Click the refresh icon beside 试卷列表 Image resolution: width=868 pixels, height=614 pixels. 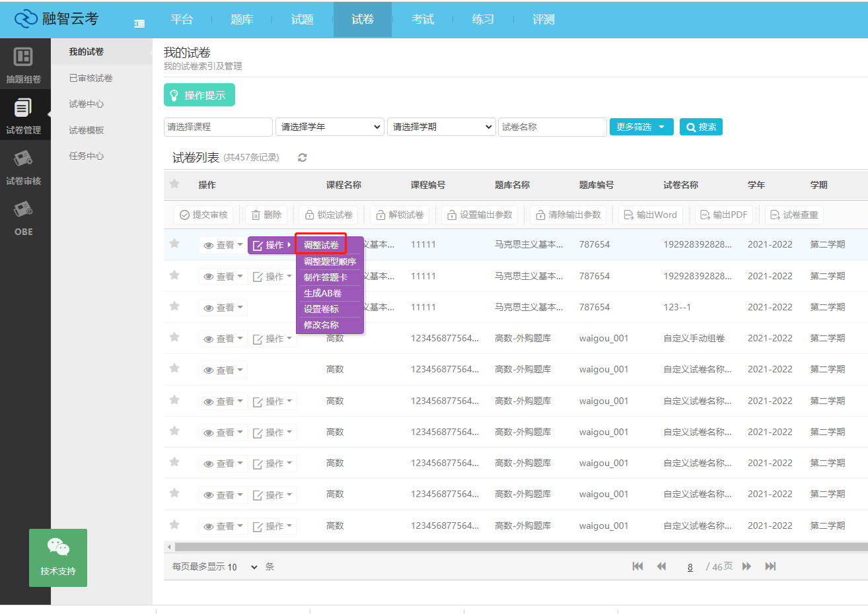click(x=303, y=158)
